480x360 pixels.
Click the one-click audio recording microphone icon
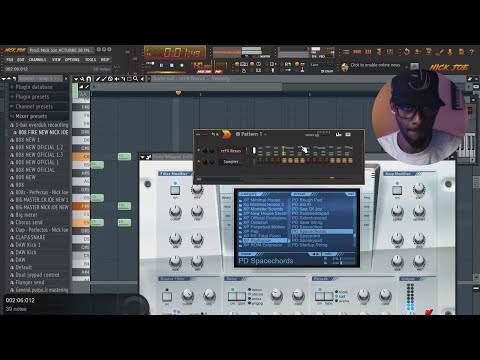[x=450, y=52]
